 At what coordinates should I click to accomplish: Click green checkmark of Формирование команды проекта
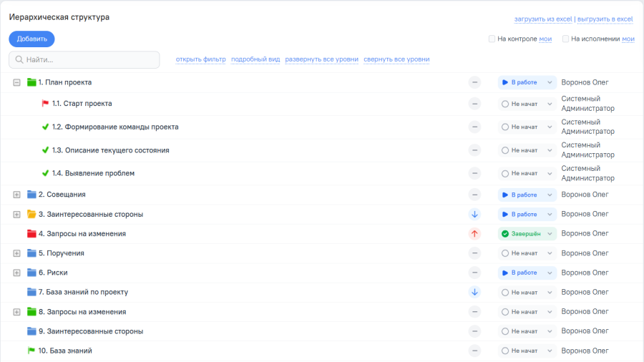click(x=45, y=127)
